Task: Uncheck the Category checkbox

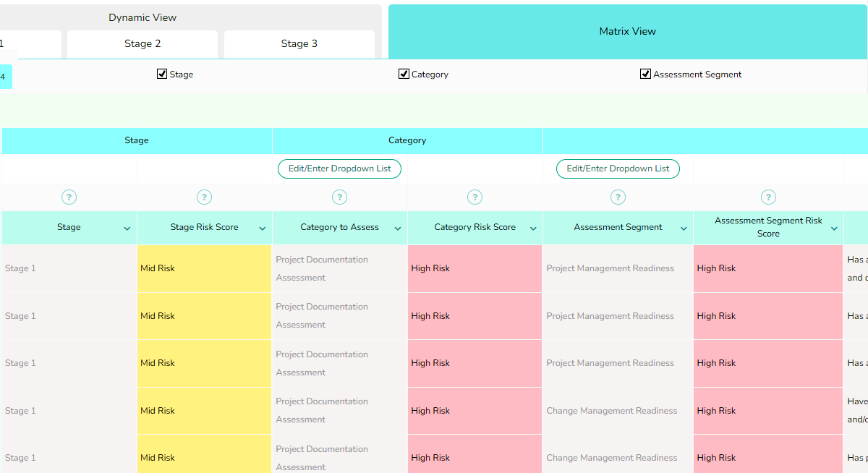Action: 404,74
